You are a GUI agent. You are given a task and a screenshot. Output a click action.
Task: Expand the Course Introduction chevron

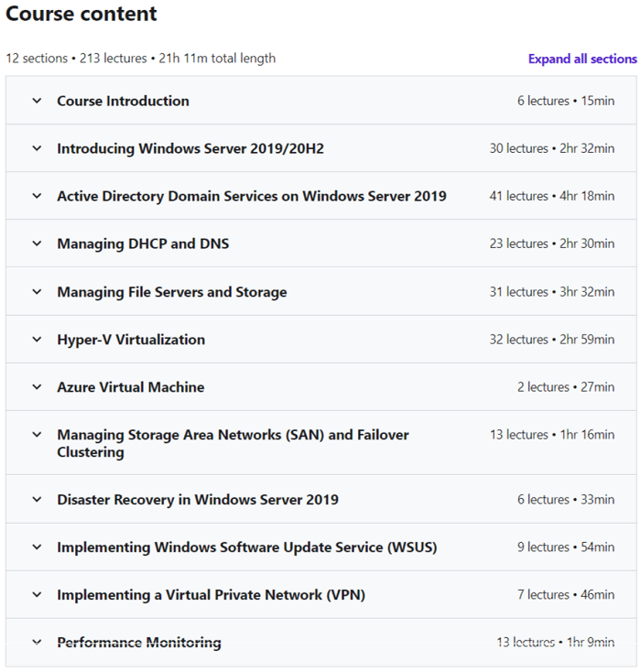[37, 101]
